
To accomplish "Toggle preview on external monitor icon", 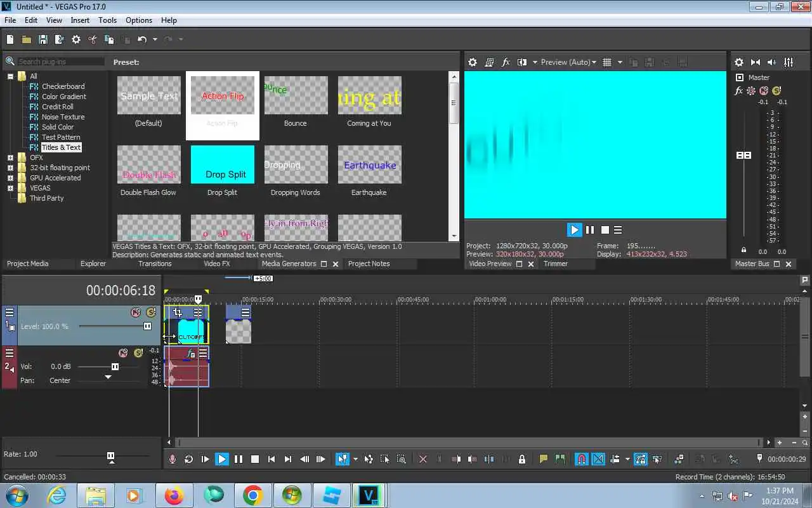I will tap(489, 62).
